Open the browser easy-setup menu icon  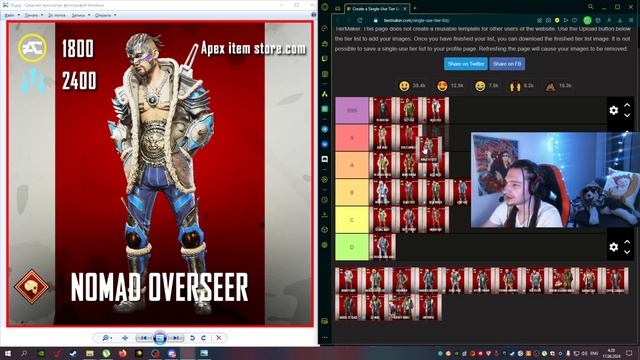tap(631, 20)
